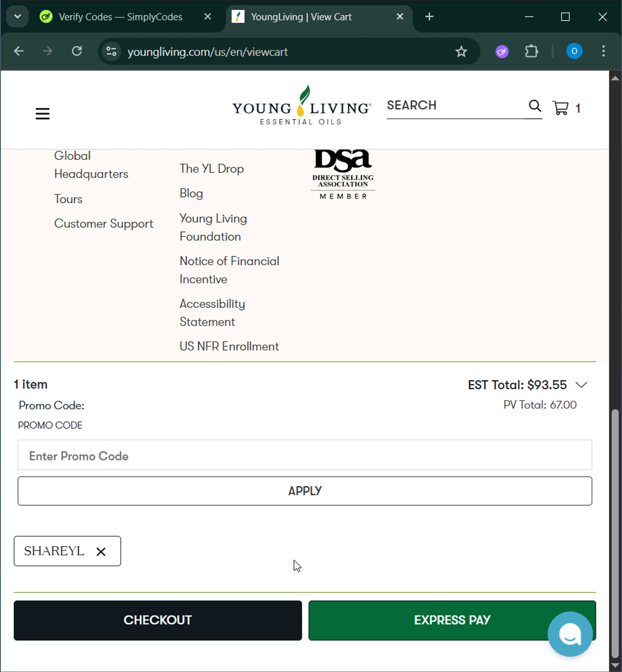Bookmark this page with the star
Image resolution: width=622 pixels, height=672 pixels.
coord(461,52)
